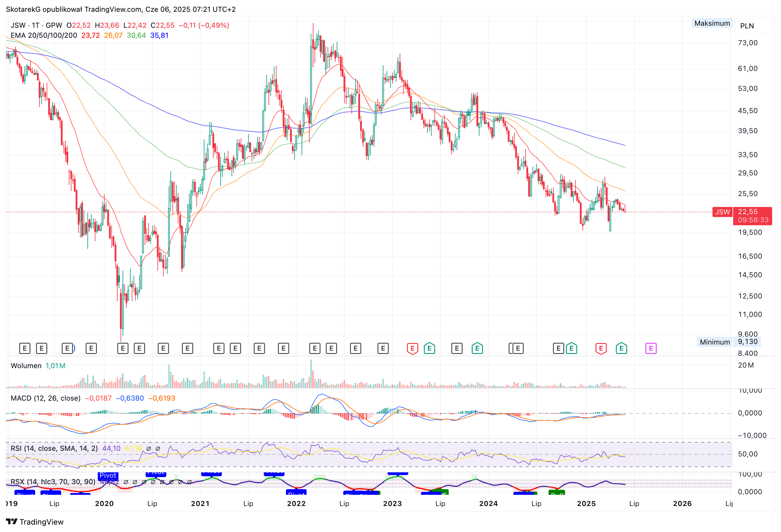
Task: Select the MACD (12, 26, close) legend
Action: (x=45, y=398)
